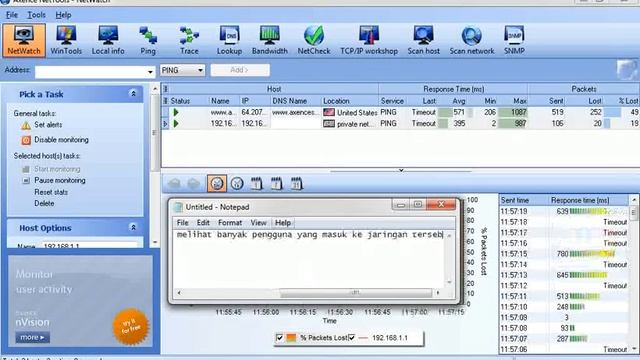Click the Sent time column header
Viewport: 640px width, 360px height.
pyautogui.click(x=524, y=200)
